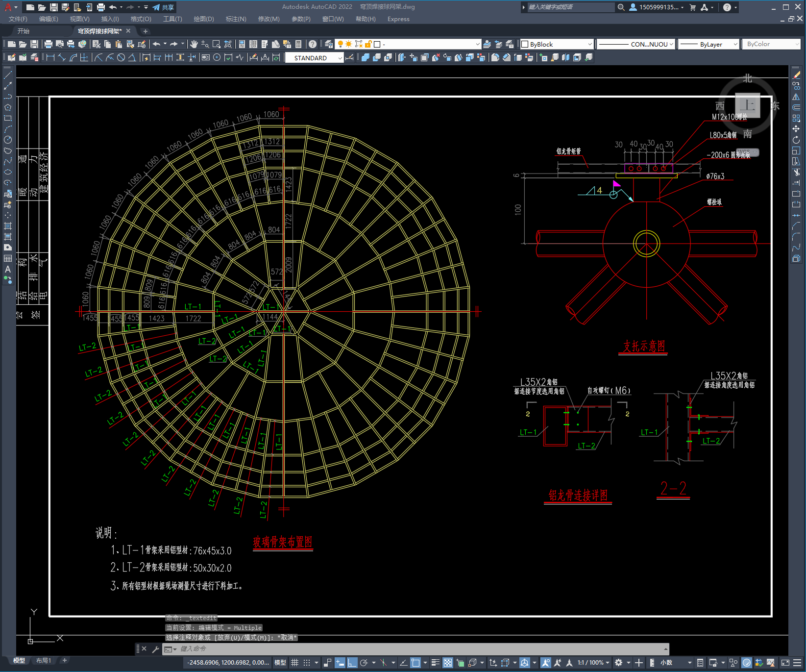
Task: Select the Circle draw tool in left toolbar
Action: click(7, 140)
